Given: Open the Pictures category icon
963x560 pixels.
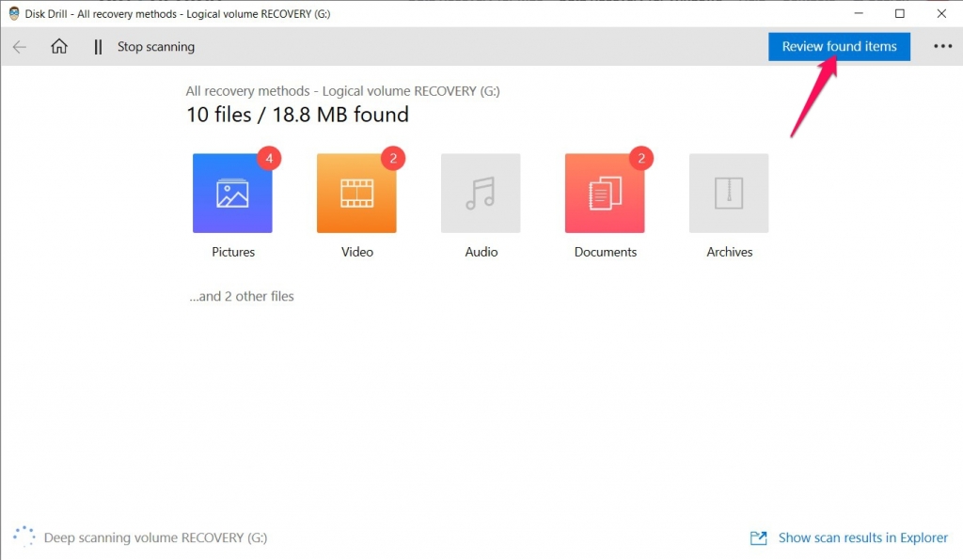Looking at the screenshot, I should [232, 193].
